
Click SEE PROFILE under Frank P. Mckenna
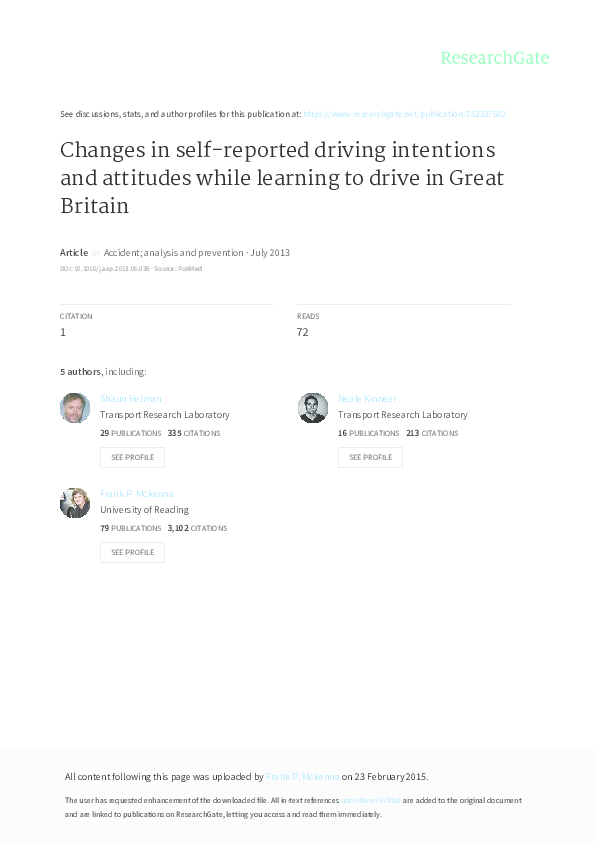coord(132,552)
